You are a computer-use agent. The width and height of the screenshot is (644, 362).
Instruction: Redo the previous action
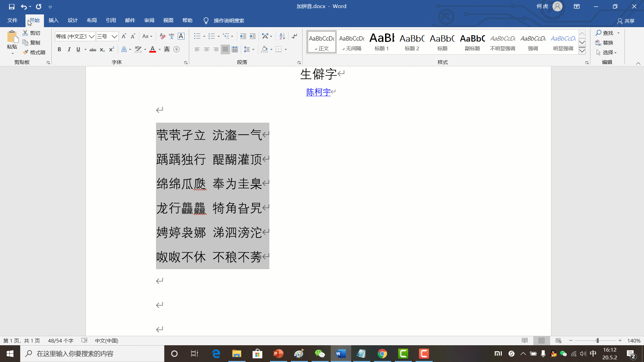39,6
